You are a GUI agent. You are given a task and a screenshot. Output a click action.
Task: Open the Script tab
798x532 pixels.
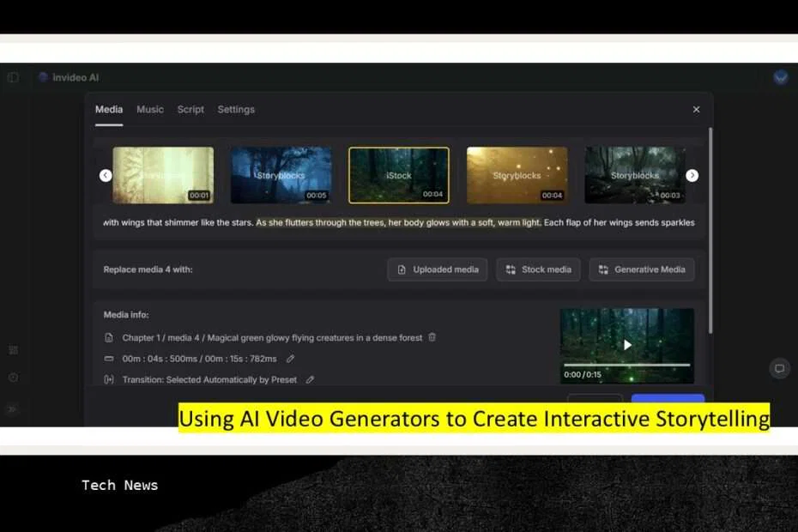click(x=190, y=109)
